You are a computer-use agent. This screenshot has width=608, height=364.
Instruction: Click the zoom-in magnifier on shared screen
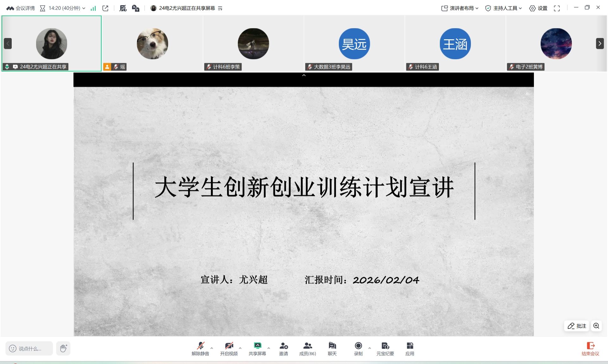(x=596, y=326)
